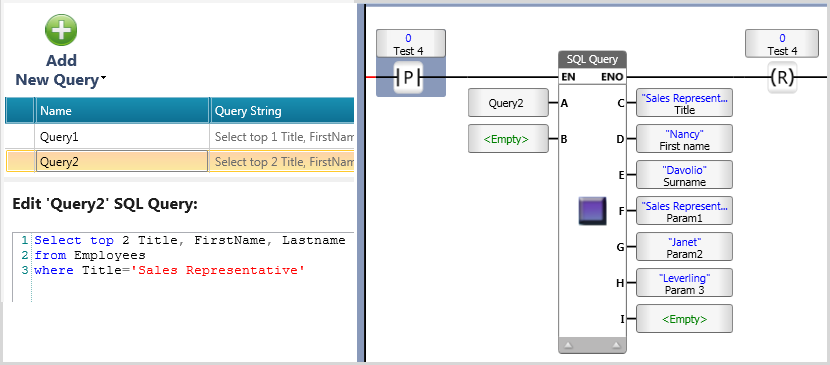Click left expand arrow at SQL block bottom

[x=568, y=345]
